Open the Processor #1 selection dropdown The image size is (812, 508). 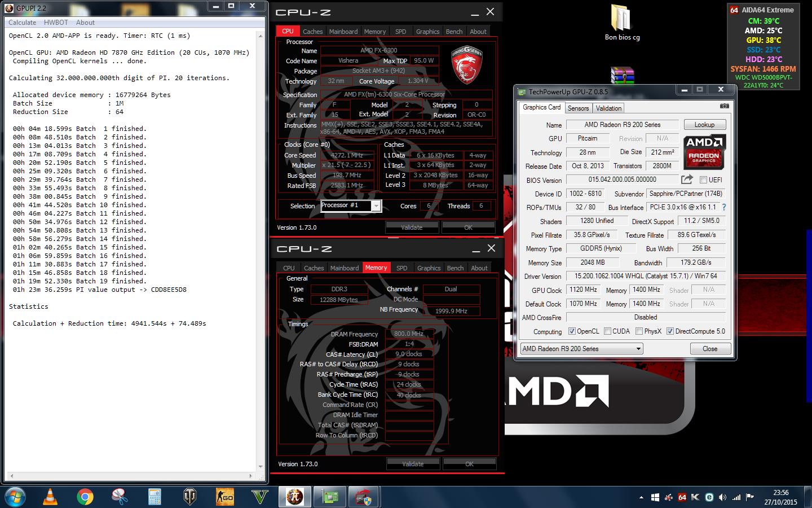(x=351, y=206)
